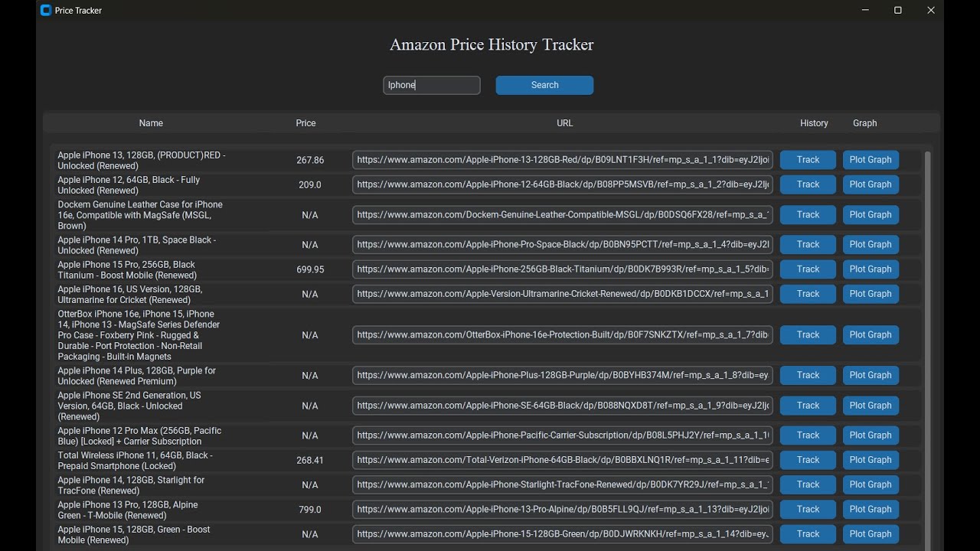Track the iPhone 15 128GB Green Boost Mobile
This screenshot has height=551, width=980.
pos(808,534)
